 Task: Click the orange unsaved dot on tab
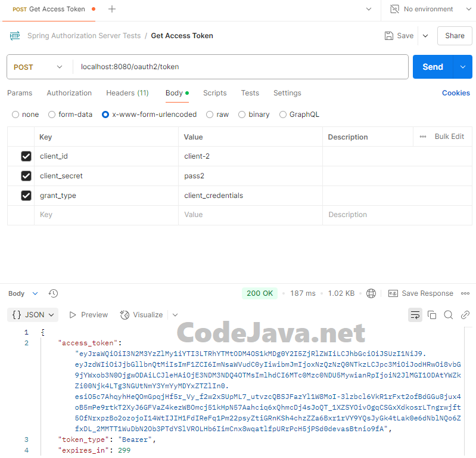[94, 9]
